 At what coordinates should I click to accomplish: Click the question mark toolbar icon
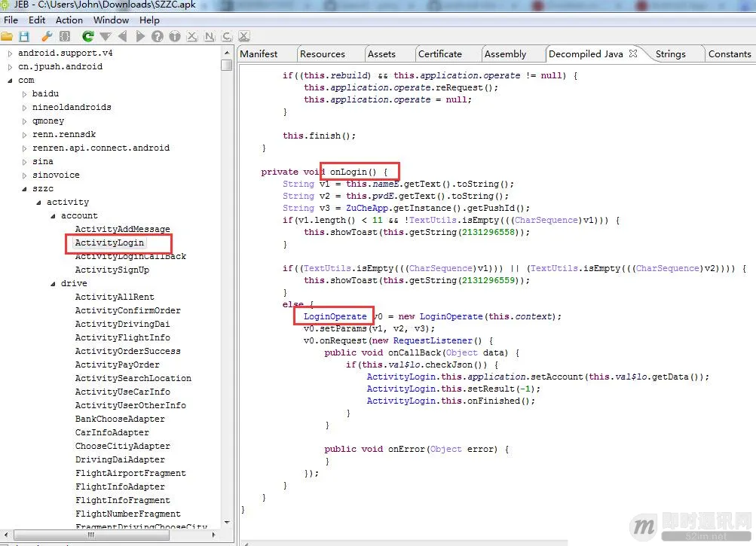[x=158, y=36]
